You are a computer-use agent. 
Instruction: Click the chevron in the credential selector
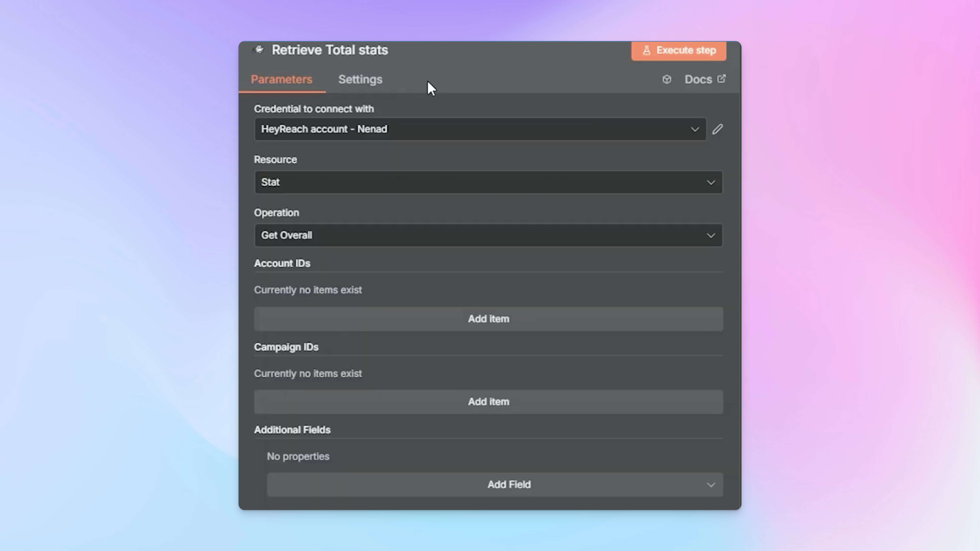(695, 129)
